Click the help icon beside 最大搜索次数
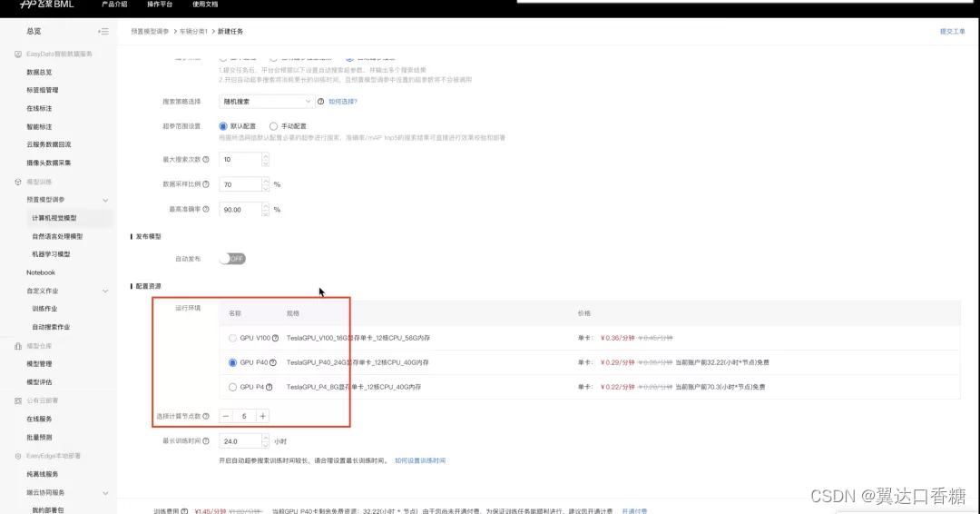The width and height of the screenshot is (980, 514). coord(206,160)
